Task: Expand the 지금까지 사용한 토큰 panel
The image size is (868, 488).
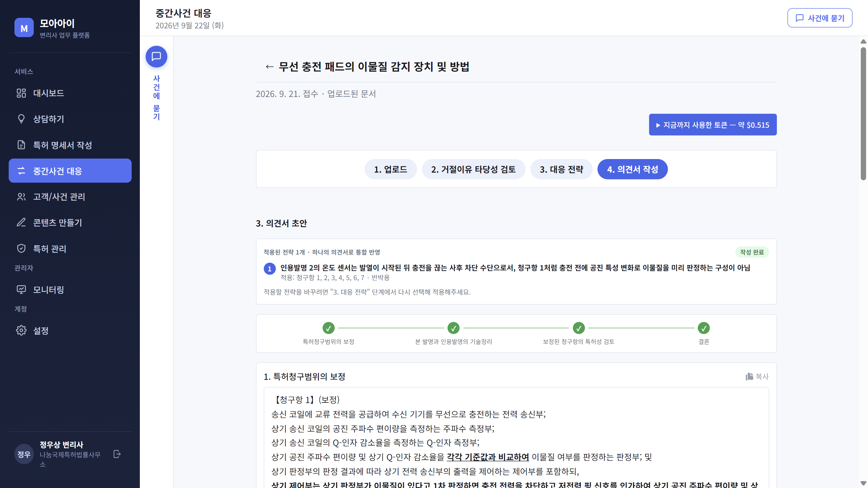Action: 713,125
